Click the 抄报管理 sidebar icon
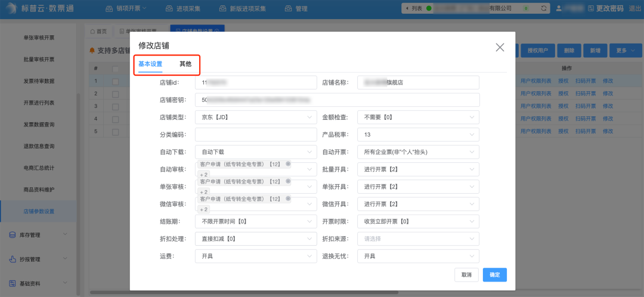Screen dimensions: 644x297 click(13, 259)
